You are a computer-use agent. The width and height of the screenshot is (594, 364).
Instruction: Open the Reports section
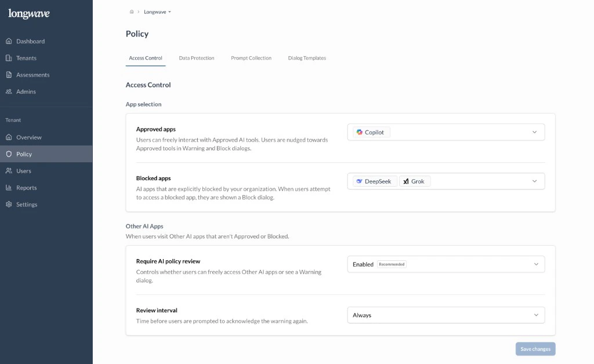pyautogui.click(x=25, y=187)
